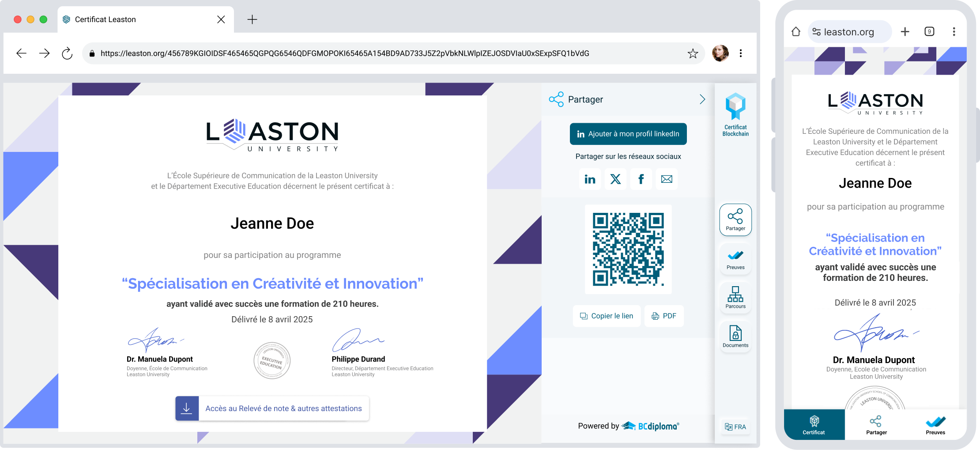
Task: Tap the home icon in mobile browser
Action: coord(796,32)
